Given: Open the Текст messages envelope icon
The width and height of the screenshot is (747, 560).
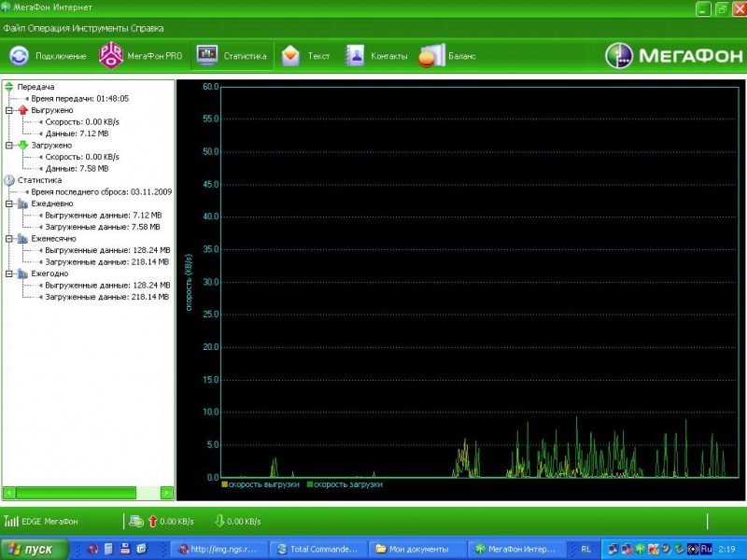Looking at the screenshot, I should (x=291, y=56).
